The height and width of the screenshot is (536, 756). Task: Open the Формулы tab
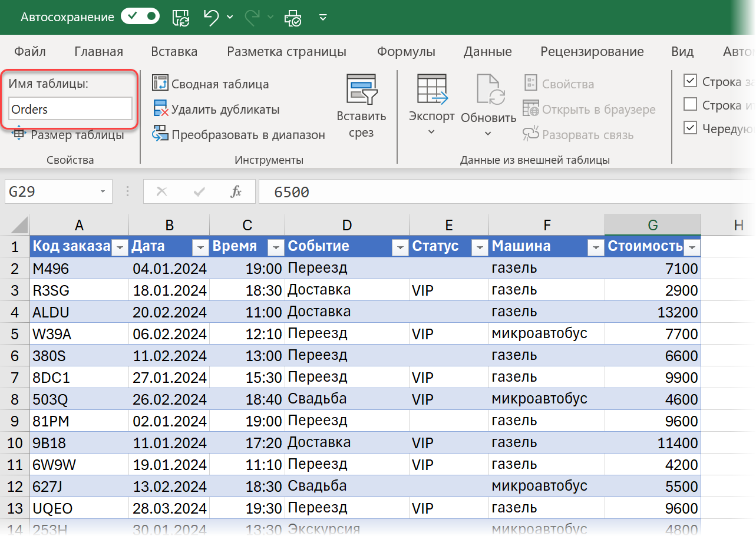(406, 52)
